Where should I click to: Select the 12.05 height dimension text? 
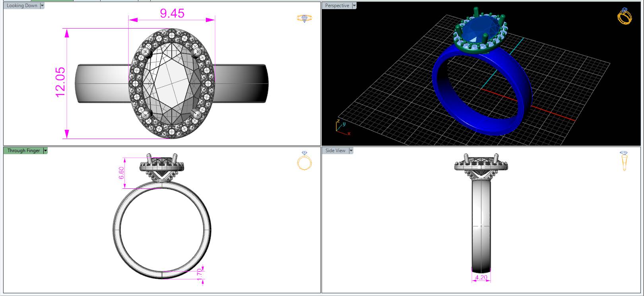(x=60, y=82)
